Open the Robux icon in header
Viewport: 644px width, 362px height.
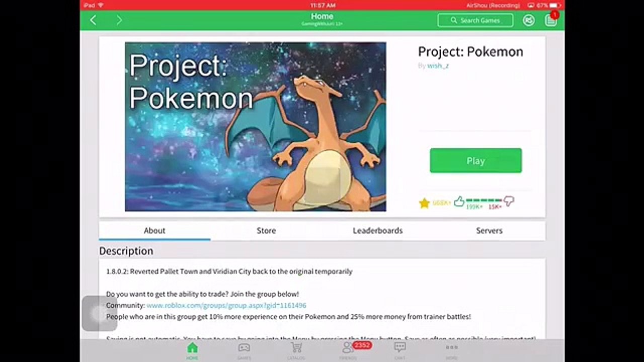(x=528, y=20)
